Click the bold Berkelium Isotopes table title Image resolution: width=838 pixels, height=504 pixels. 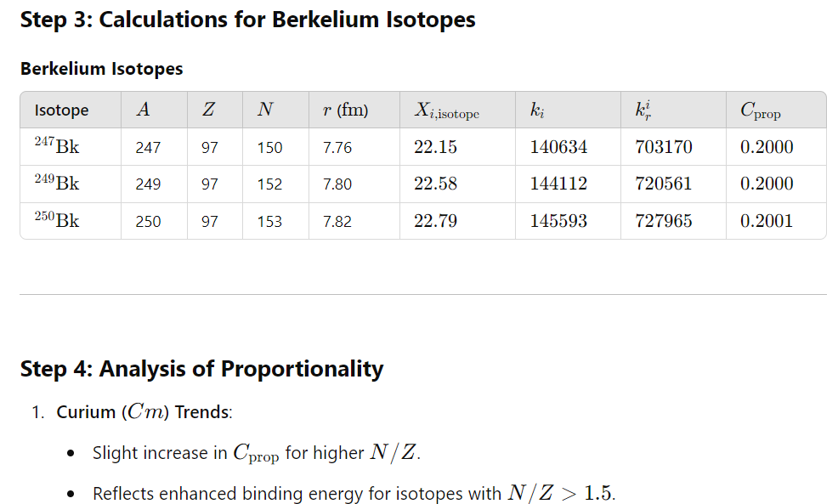pos(101,69)
